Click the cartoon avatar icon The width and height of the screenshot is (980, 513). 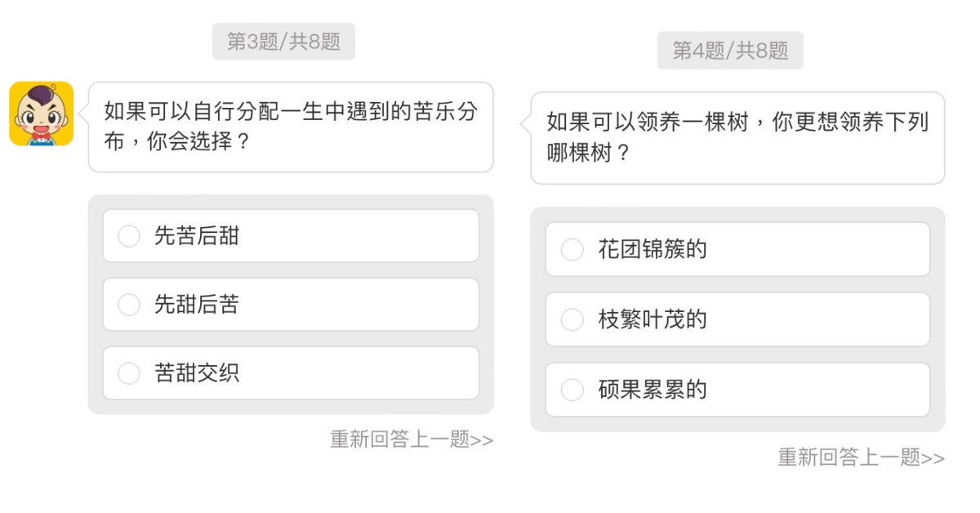(x=41, y=114)
